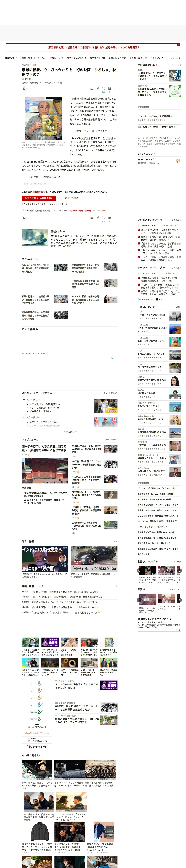Open 小児がんの治療 breaking news item
Viewport: 186px width, 868px height.
pyautogui.click(x=65, y=591)
